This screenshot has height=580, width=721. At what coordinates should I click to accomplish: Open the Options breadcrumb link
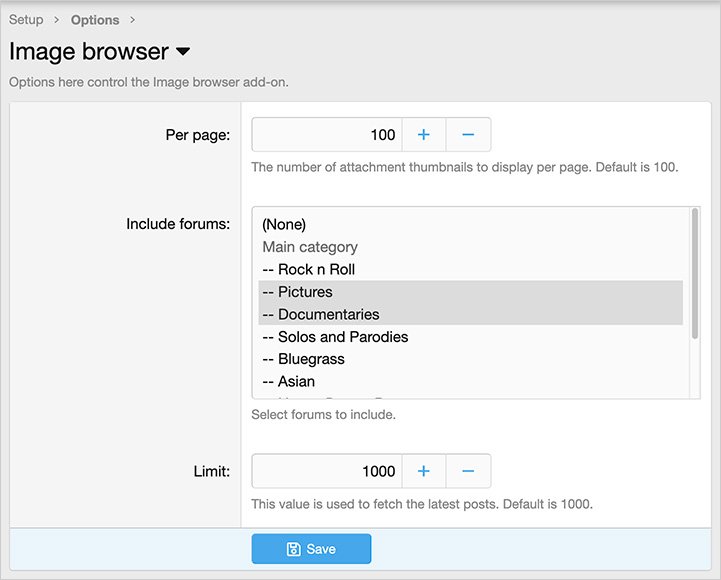coord(95,20)
